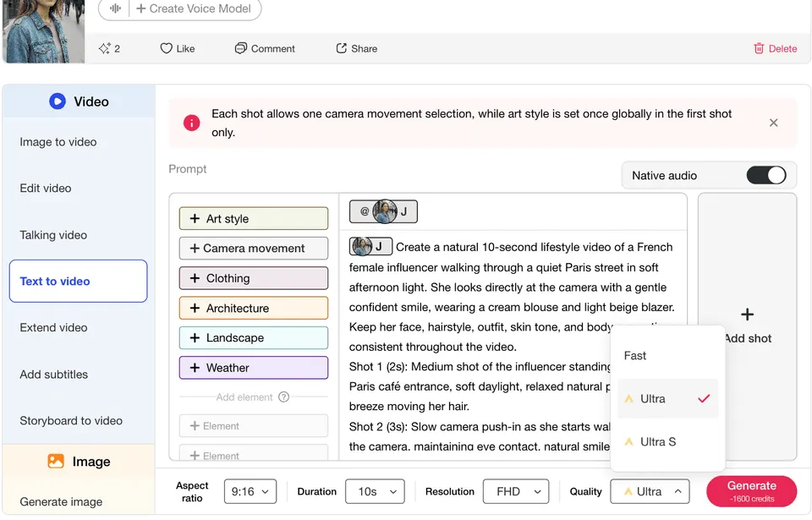This screenshot has width=812, height=520.
Task: Click the red info alert icon
Action: point(192,123)
